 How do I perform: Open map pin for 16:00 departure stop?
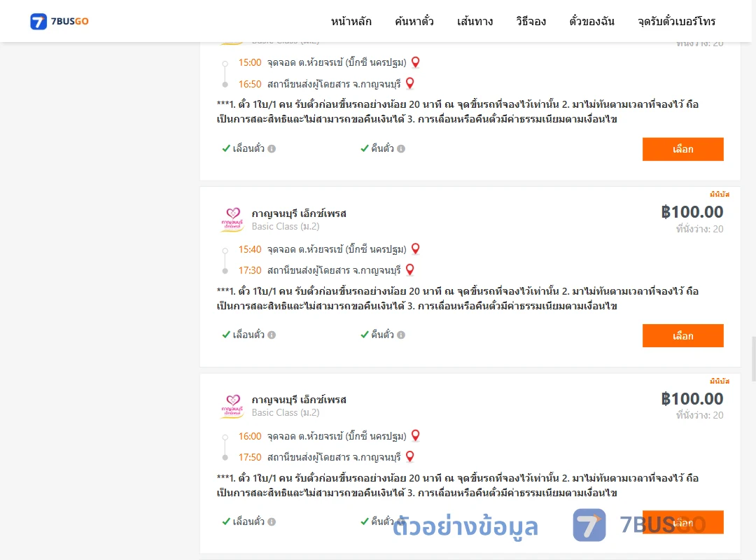pyautogui.click(x=415, y=435)
